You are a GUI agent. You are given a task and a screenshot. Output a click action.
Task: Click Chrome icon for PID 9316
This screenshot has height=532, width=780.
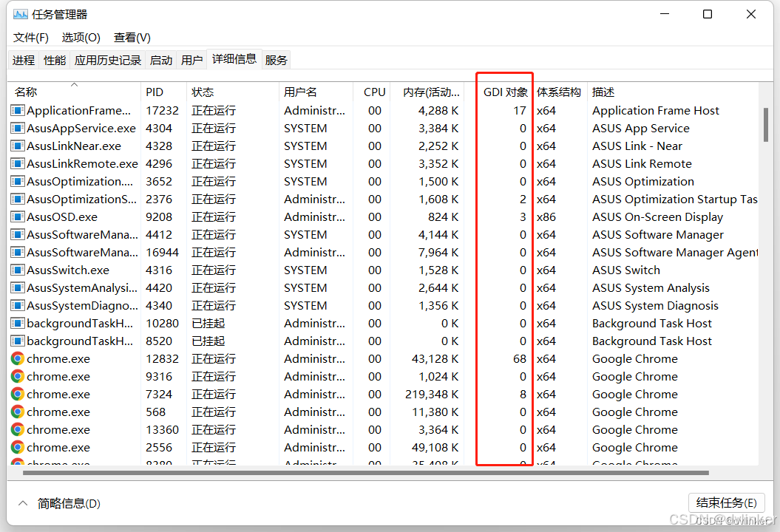tap(18, 376)
